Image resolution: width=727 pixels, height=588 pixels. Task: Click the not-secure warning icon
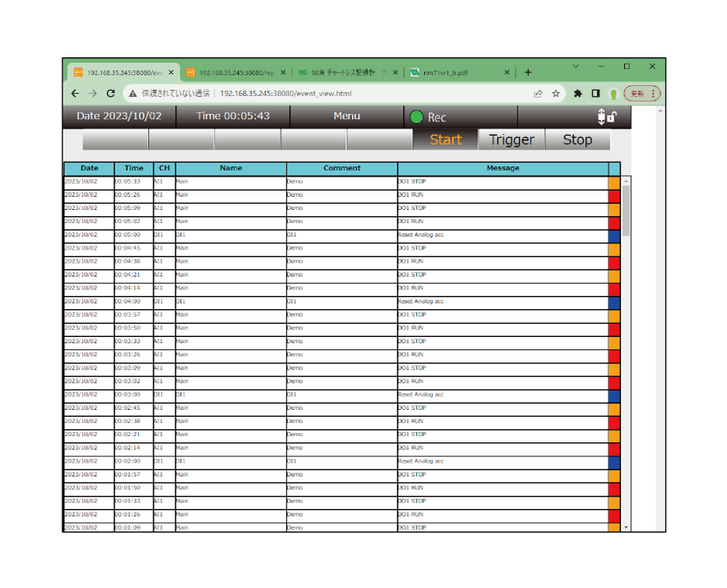(x=133, y=93)
